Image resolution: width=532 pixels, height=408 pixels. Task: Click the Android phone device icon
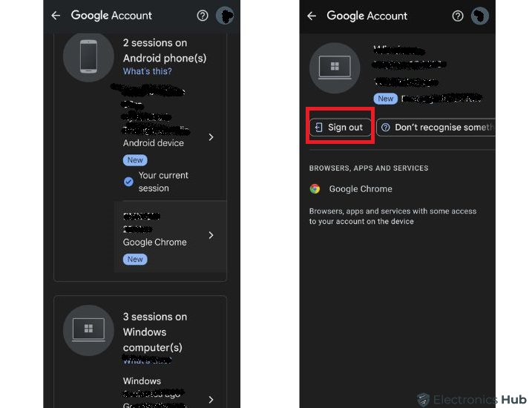click(x=88, y=56)
